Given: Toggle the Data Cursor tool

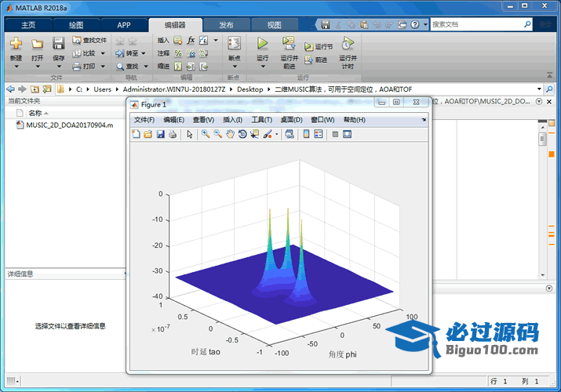Looking at the screenshot, I should 254,134.
